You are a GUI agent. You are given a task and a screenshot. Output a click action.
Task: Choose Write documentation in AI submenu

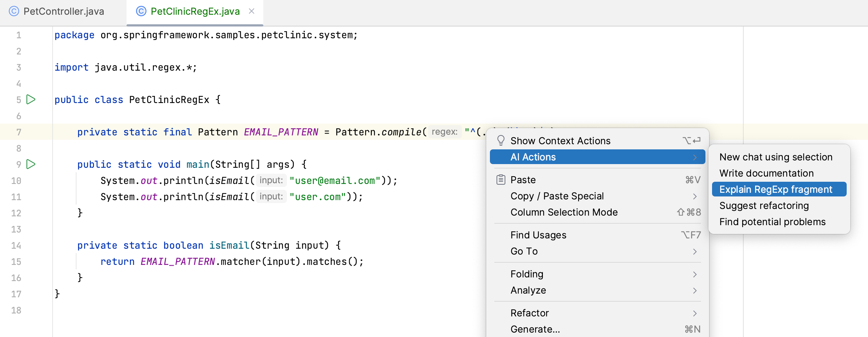pyautogui.click(x=779, y=173)
